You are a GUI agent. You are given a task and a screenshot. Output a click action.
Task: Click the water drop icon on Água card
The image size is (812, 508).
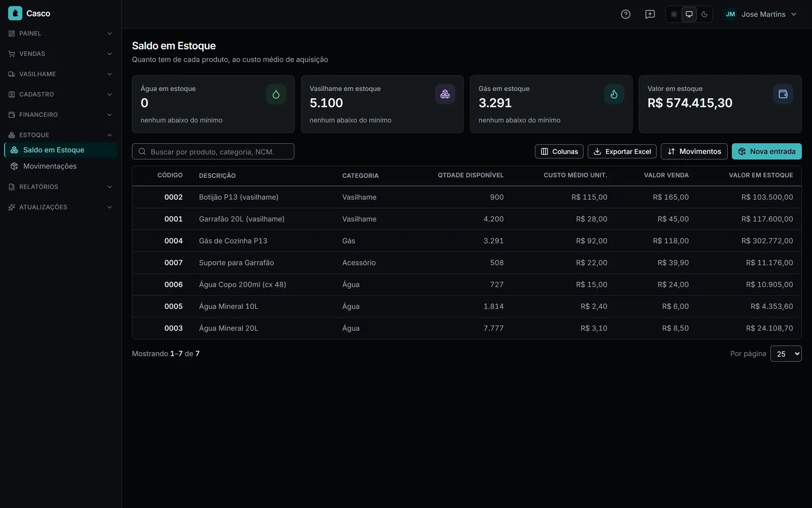point(276,94)
